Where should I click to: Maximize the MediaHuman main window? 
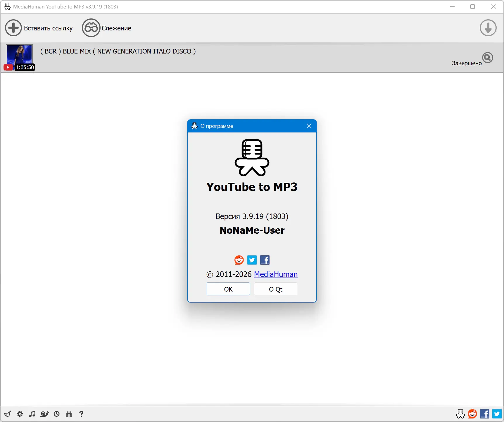coord(473,7)
